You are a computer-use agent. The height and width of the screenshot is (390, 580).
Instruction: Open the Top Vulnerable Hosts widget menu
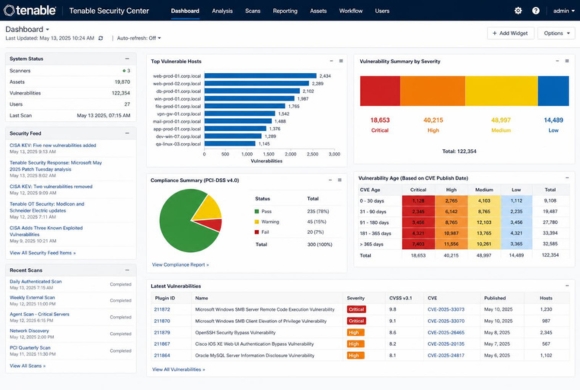click(x=341, y=61)
